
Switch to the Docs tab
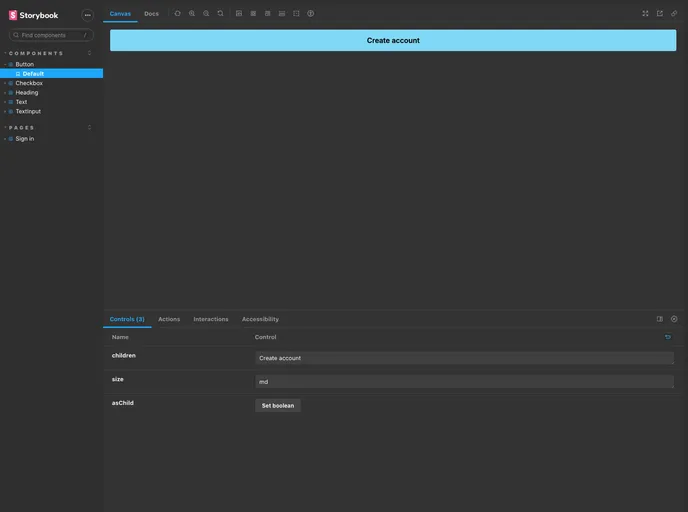point(151,14)
